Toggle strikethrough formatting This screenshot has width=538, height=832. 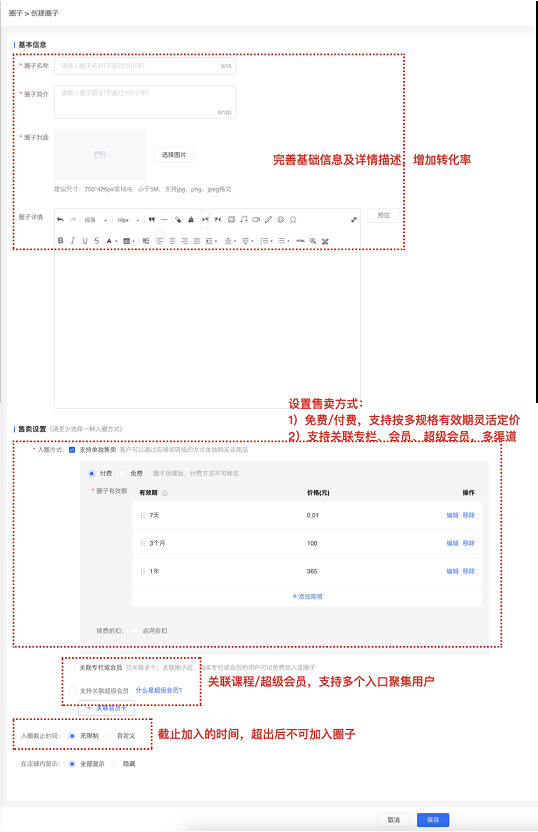pos(97,241)
